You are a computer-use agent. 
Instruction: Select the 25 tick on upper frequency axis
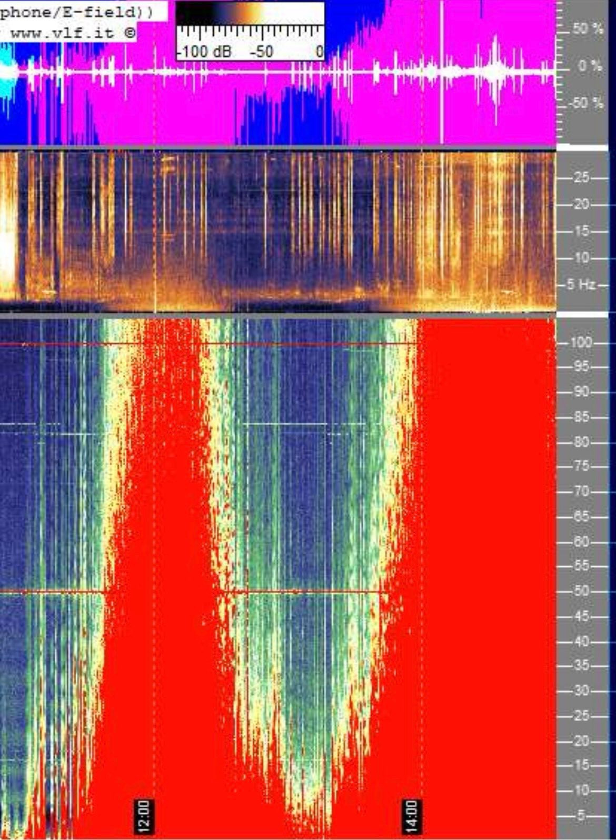[581, 177]
